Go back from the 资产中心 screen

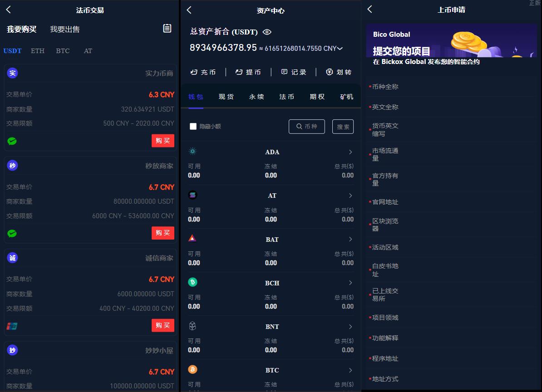189,10
